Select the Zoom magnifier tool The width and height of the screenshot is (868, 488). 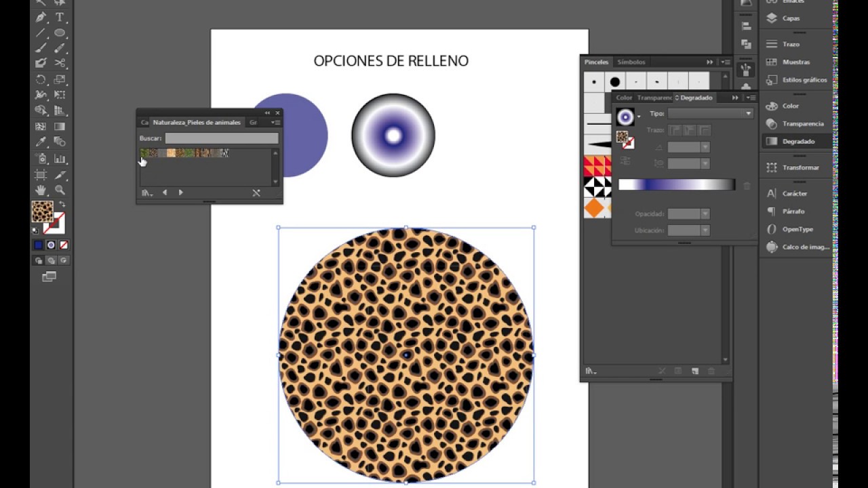pyautogui.click(x=60, y=190)
